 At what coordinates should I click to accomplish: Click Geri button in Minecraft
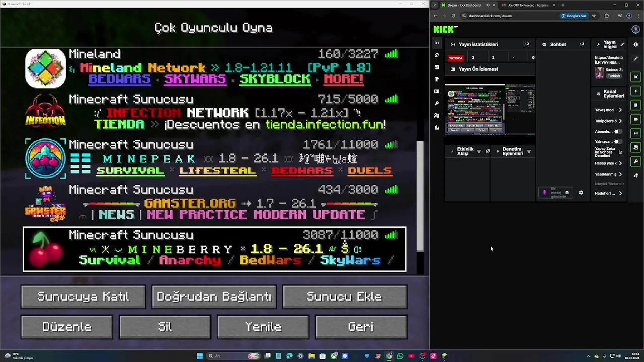point(361,327)
